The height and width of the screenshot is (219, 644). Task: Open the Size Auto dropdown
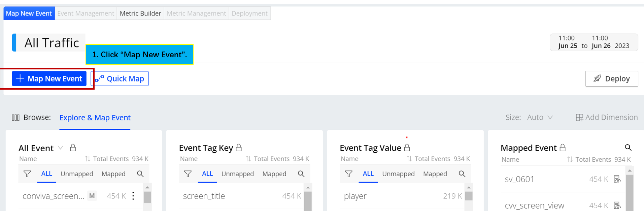540,117
